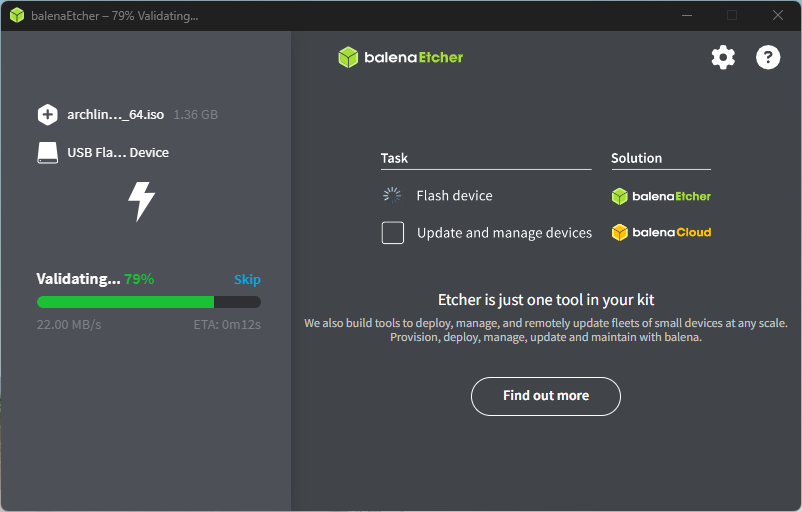Click the Task column header

coord(394,158)
